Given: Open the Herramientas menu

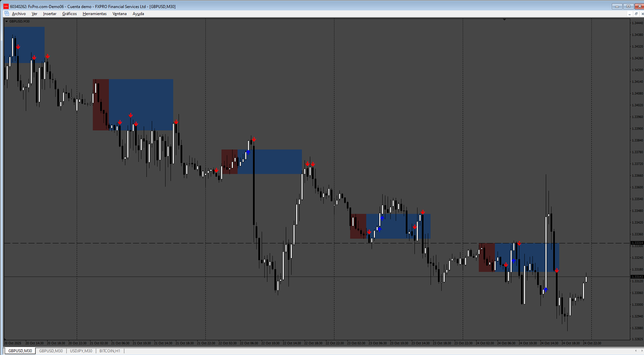Looking at the screenshot, I should point(94,14).
